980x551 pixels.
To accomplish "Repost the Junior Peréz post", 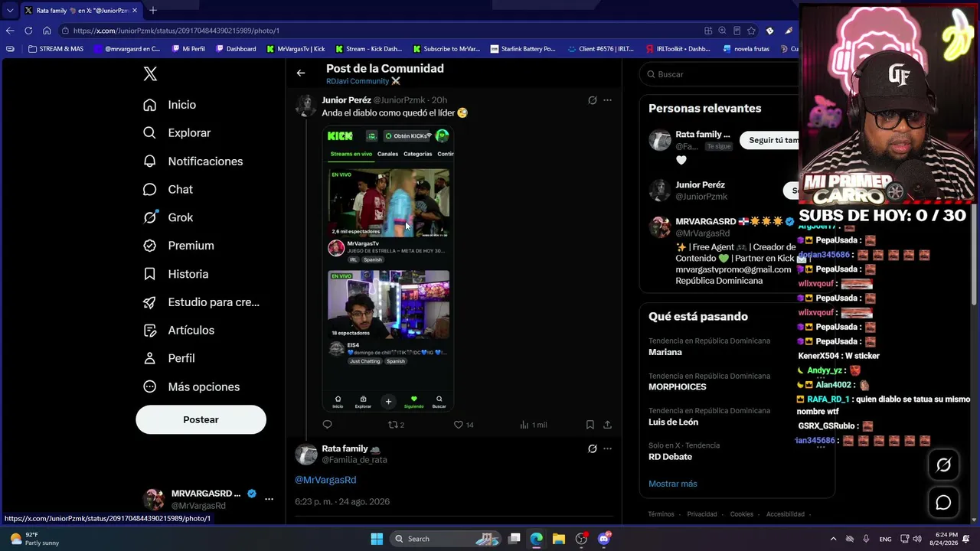I will pos(396,425).
